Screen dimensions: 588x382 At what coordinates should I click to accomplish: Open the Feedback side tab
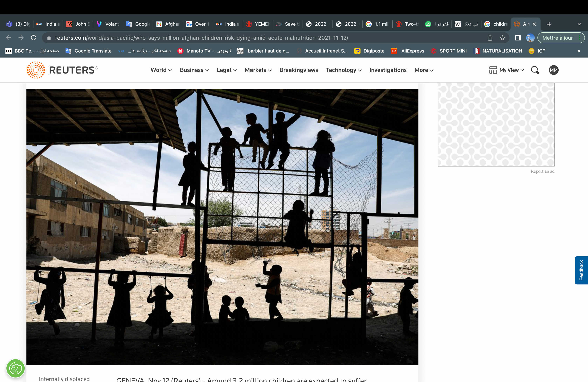(x=581, y=270)
